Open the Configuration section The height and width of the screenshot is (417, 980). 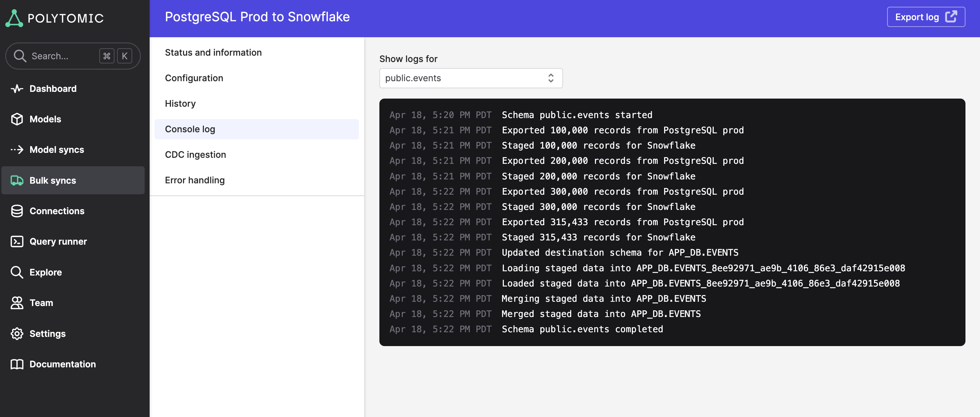pyautogui.click(x=194, y=78)
